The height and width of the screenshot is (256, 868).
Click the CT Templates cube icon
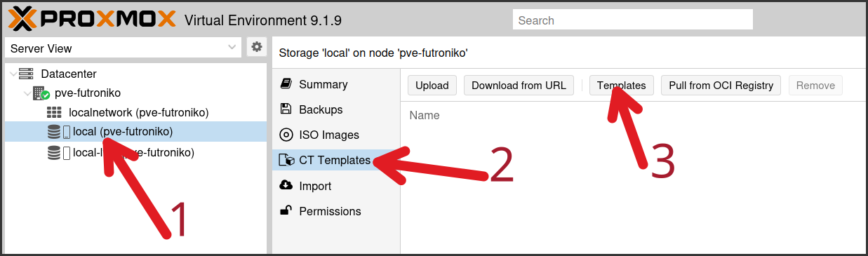(286, 161)
